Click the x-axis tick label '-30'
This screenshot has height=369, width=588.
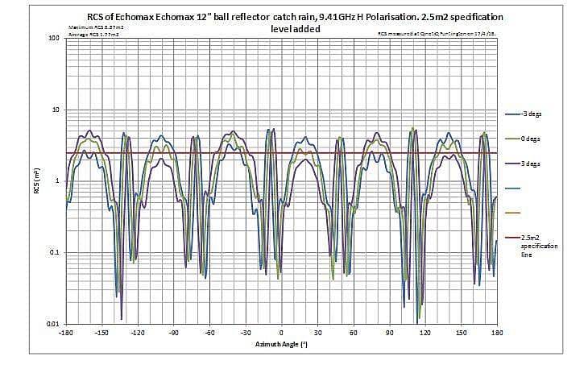pos(245,333)
